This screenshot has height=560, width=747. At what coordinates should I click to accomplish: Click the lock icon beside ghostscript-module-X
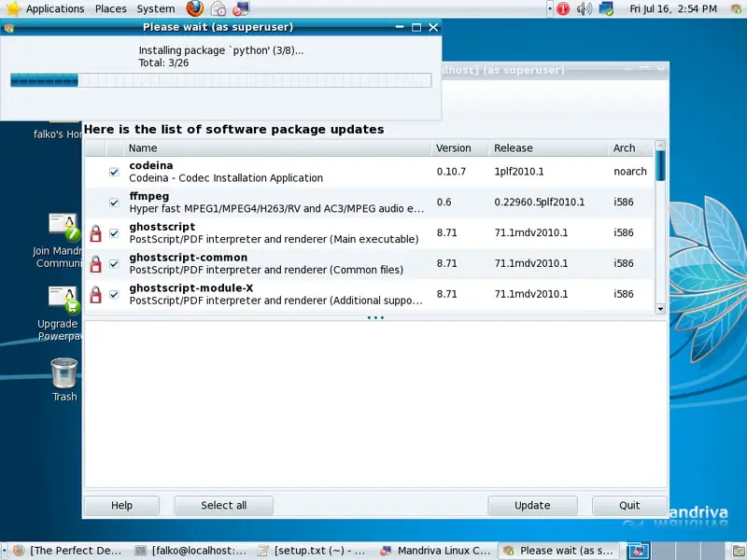96,295
